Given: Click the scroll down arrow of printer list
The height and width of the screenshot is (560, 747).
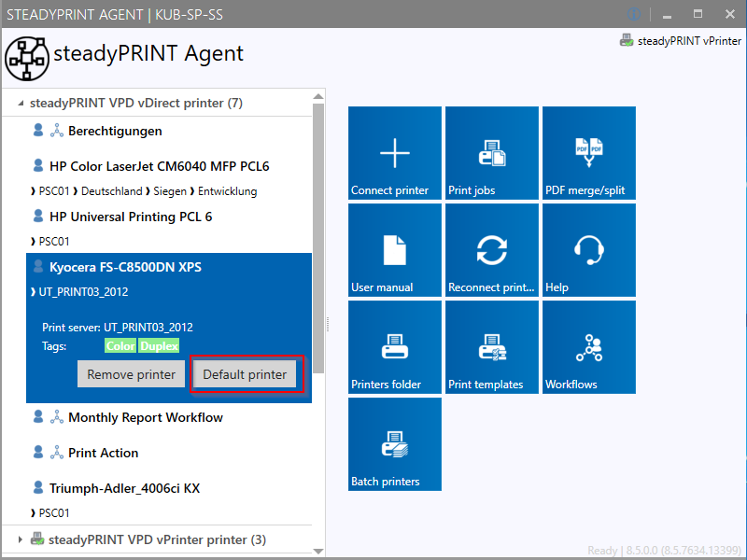Looking at the screenshot, I should [x=318, y=551].
